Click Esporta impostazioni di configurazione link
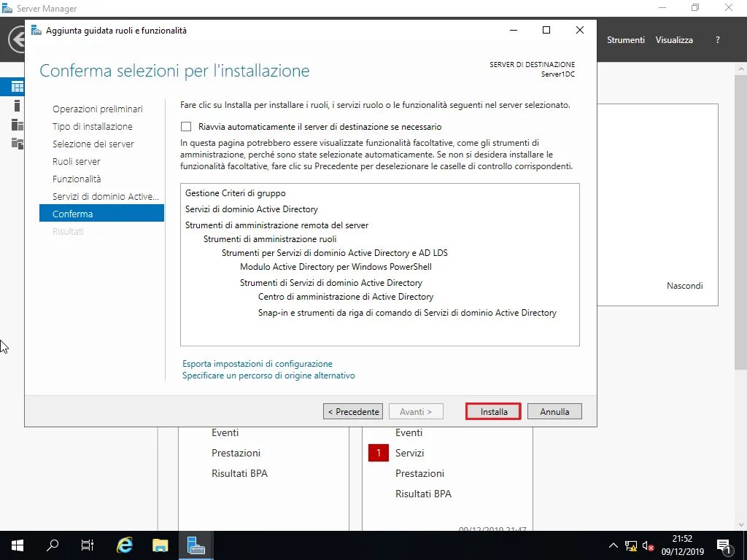Image resolution: width=747 pixels, height=560 pixels. [x=258, y=364]
